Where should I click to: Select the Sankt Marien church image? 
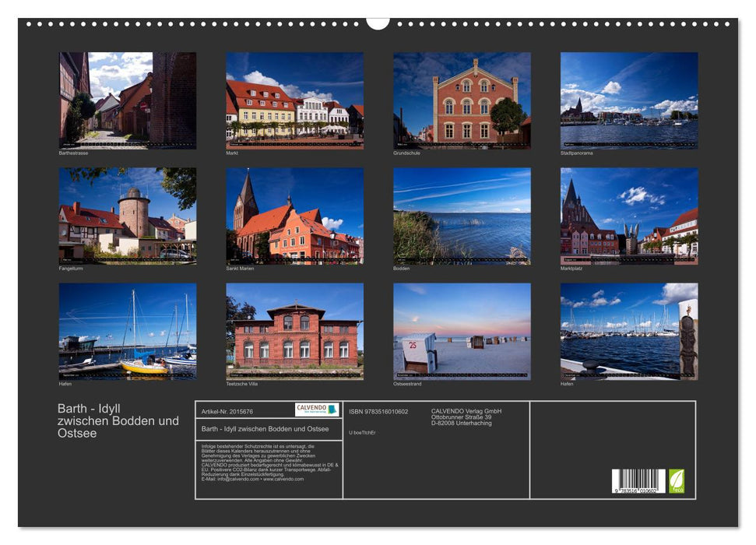tap(293, 216)
